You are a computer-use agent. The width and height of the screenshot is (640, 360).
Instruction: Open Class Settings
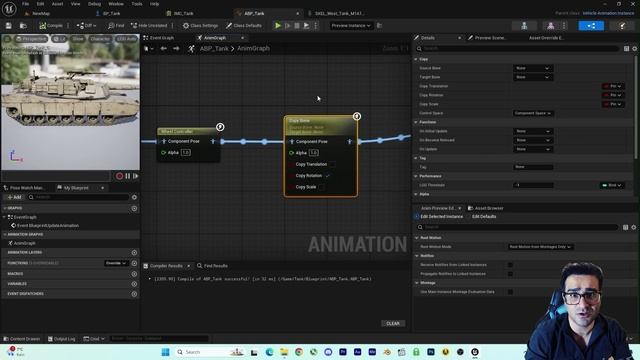pyautogui.click(x=200, y=25)
